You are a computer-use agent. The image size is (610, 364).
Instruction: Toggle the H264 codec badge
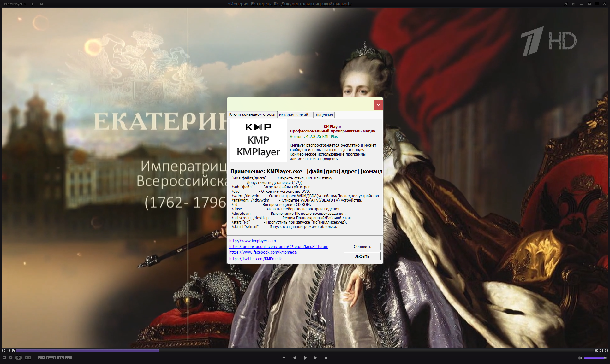pos(51,358)
